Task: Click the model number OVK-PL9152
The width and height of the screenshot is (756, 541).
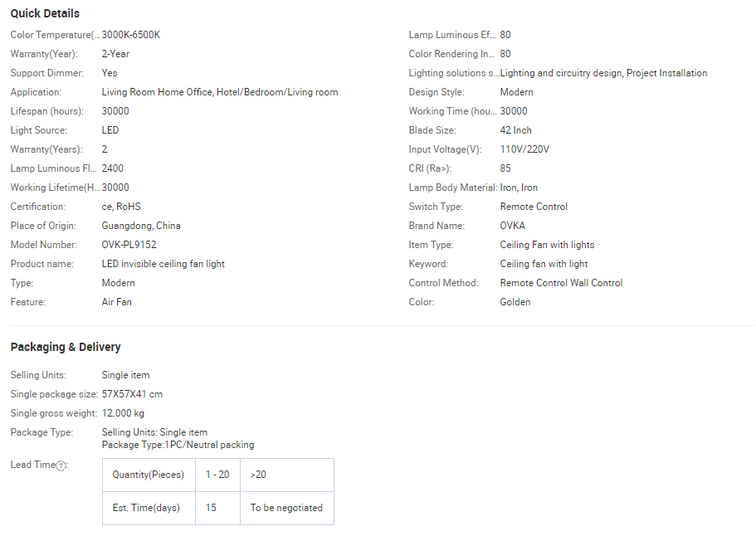Action: pyautogui.click(x=129, y=245)
